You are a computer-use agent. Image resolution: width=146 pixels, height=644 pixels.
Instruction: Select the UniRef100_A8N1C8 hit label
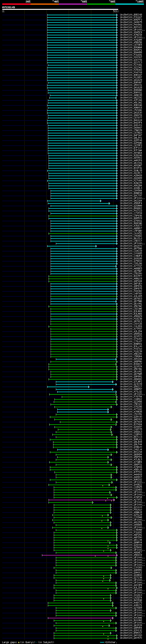pyautogui.click(x=131, y=278)
